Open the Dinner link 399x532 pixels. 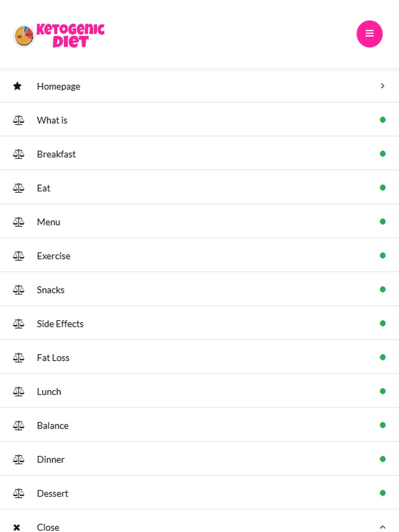50,459
